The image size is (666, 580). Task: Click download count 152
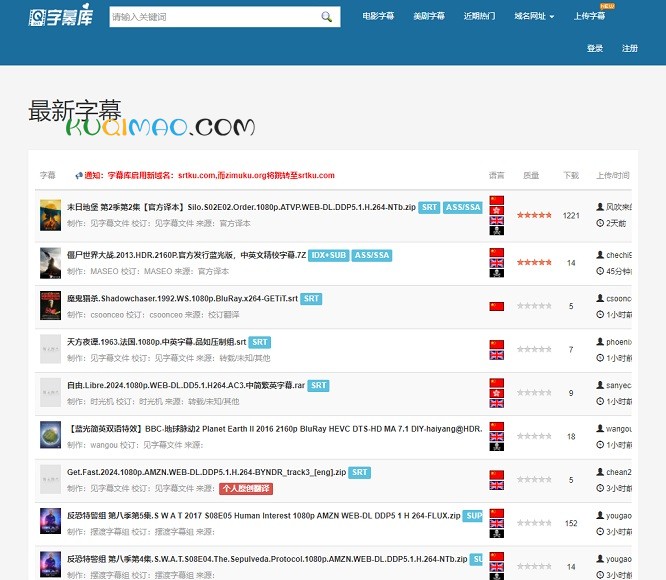pos(571,523)
